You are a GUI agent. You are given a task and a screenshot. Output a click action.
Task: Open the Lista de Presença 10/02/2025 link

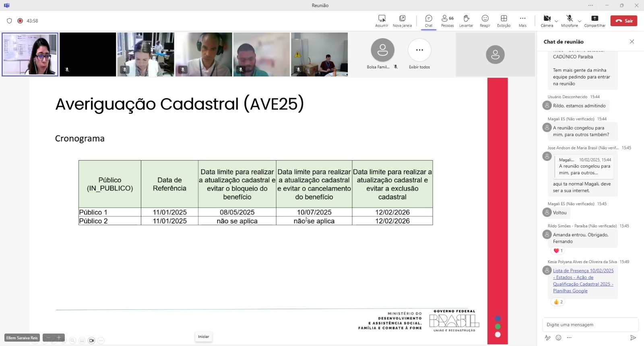tap(583, 271)
